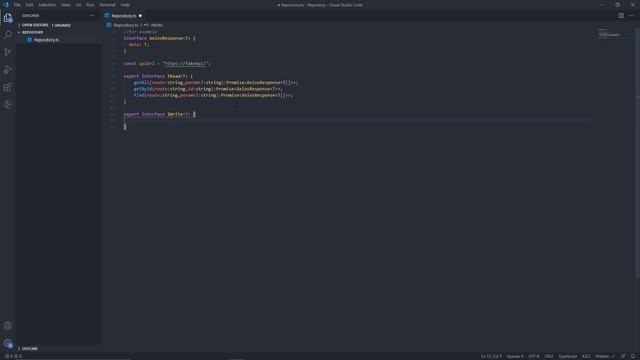Click the split editor right icon
The image size is (640, 360).
pos(621,16)
